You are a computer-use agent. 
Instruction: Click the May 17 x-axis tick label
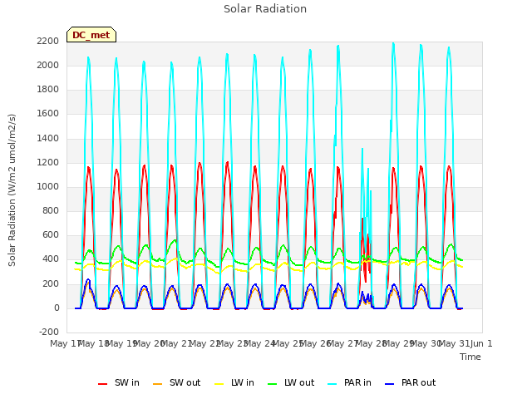point(65,343)
